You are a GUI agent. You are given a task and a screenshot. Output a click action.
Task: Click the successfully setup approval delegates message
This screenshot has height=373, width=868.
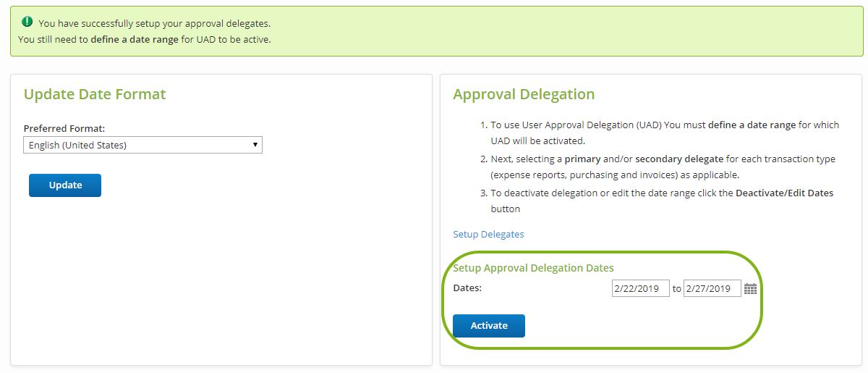154,23
